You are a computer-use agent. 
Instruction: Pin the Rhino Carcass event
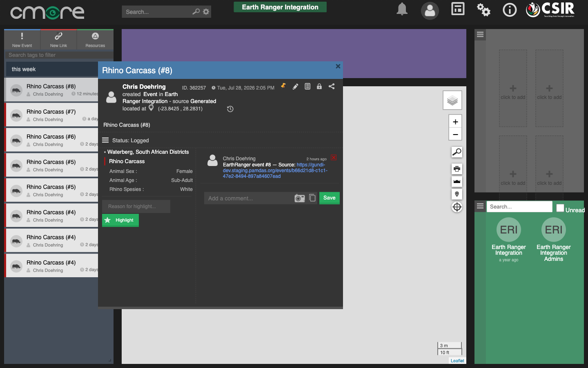283,86
